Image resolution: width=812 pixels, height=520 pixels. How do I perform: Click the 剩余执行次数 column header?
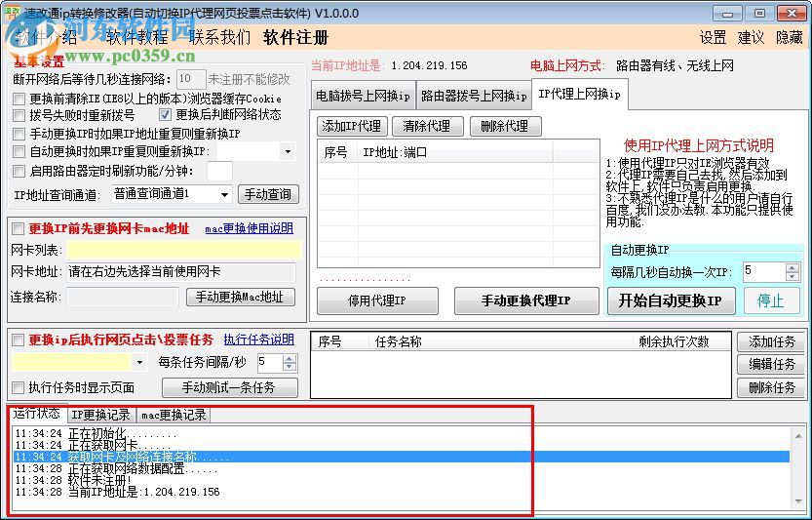(x=681, y=341)
